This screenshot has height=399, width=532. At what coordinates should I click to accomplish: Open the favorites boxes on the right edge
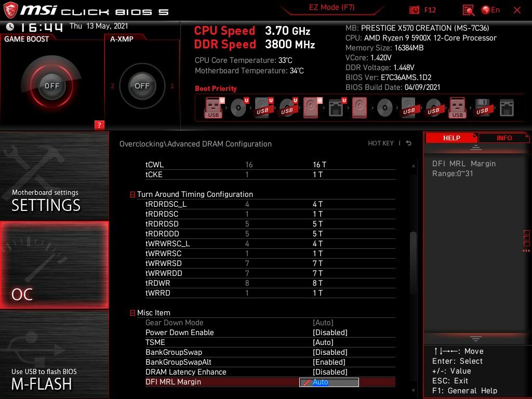(x=527, y=238)
